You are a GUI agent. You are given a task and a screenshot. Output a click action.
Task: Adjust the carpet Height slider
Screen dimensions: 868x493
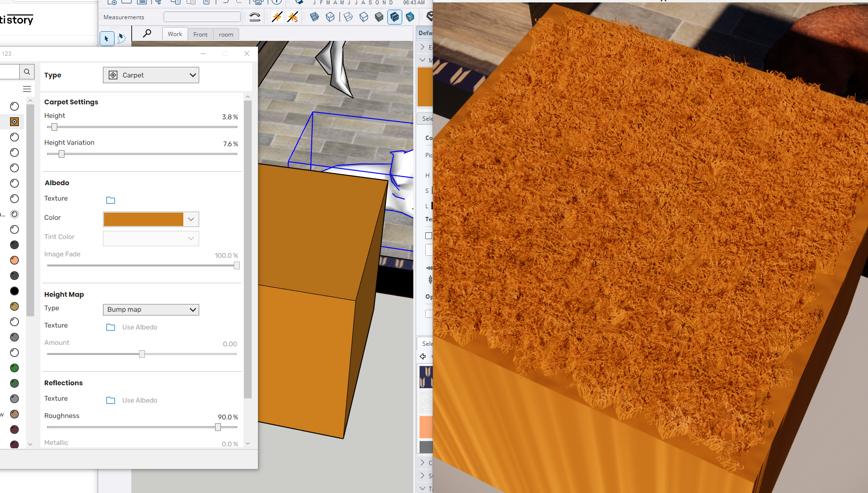pyautogui.click(x=54, y=127)
